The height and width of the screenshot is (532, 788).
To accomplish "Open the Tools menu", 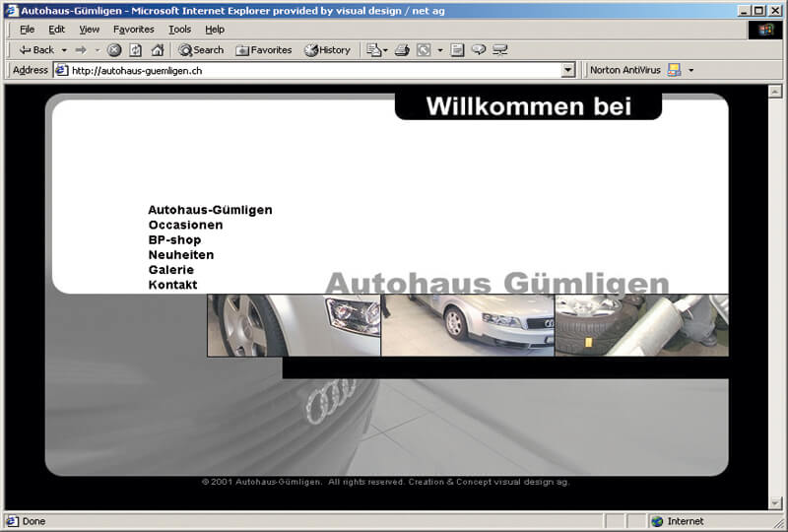I will tap(179, 30).
